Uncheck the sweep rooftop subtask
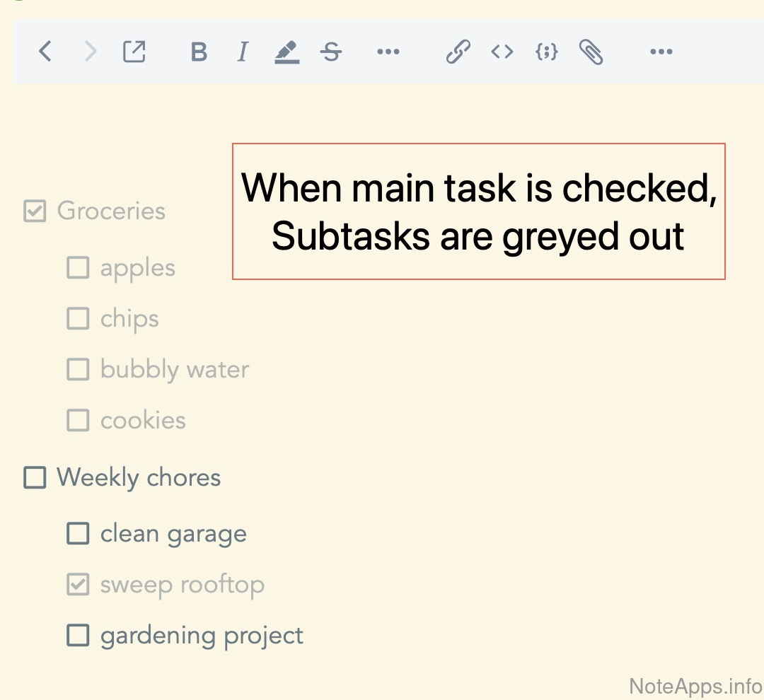Viewport: 764px width, 700px height. [x=78, y=585]
